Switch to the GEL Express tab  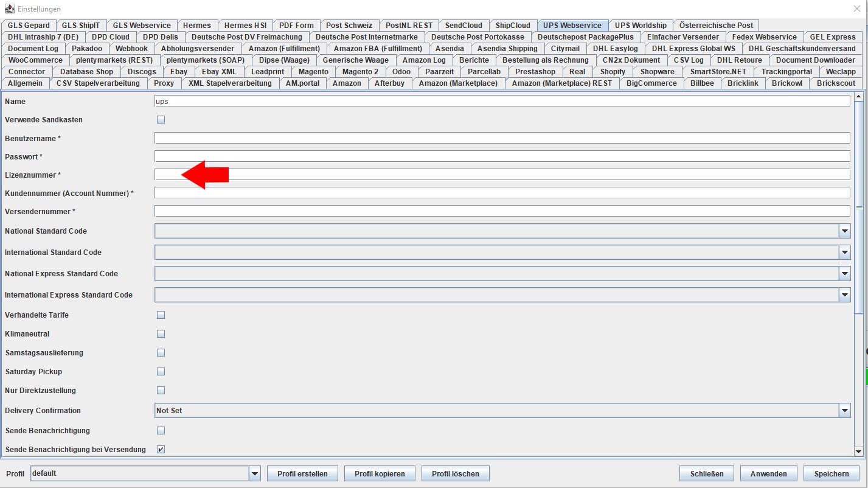(x=833, y=37)
